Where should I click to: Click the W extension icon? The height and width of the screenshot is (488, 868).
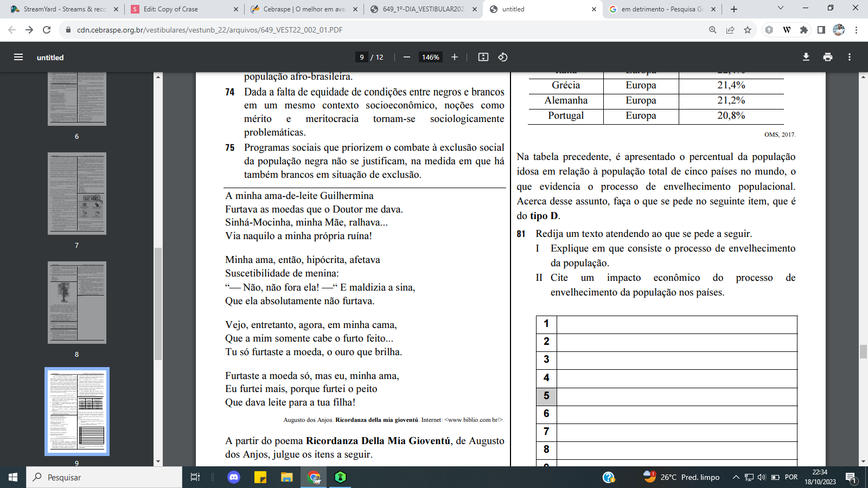point(787,30)
